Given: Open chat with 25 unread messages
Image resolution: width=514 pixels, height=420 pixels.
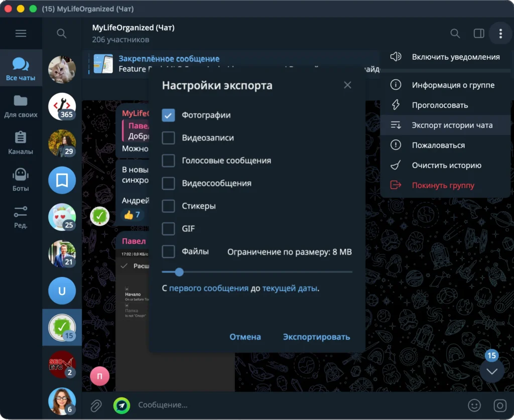Looking at the screenshot, I should tap(62, 217).
